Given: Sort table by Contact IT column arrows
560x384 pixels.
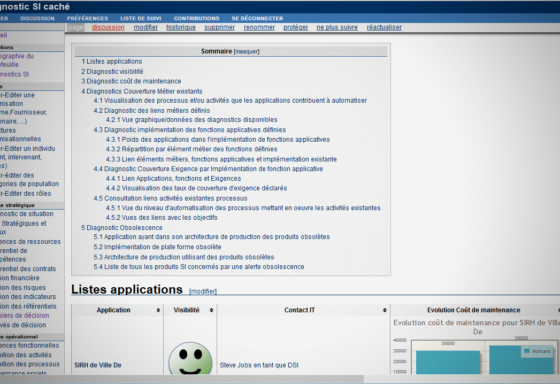Looking at the screenshot, I should pyautogui.click(x=385, y=310).
